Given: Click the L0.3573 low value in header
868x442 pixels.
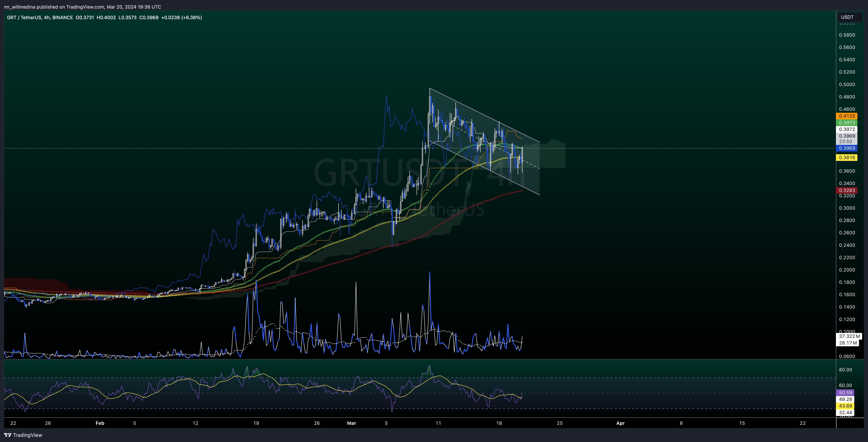Looking at the screenshot, I should click(x=127, y=18).
